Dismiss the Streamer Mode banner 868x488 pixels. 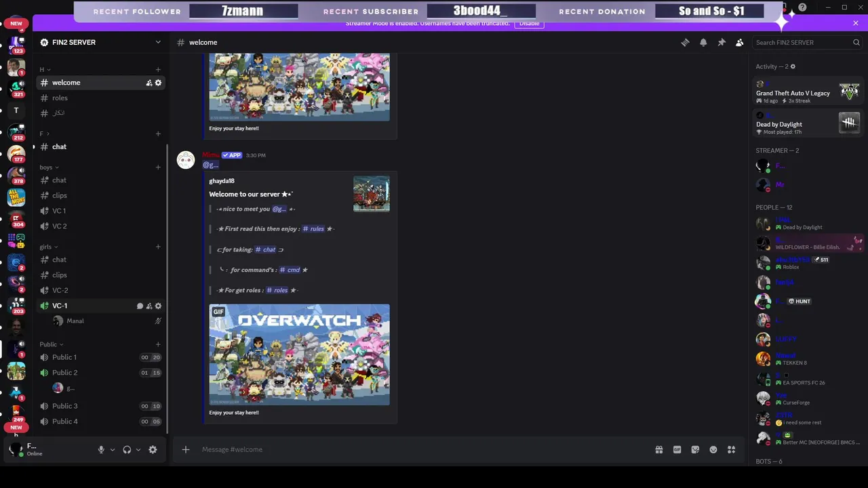(856, 23)
